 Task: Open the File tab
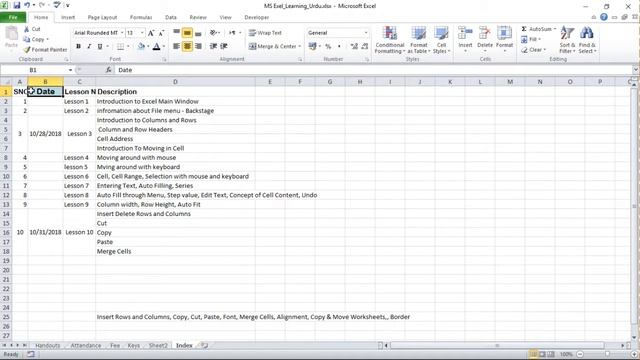click(13, 17)
